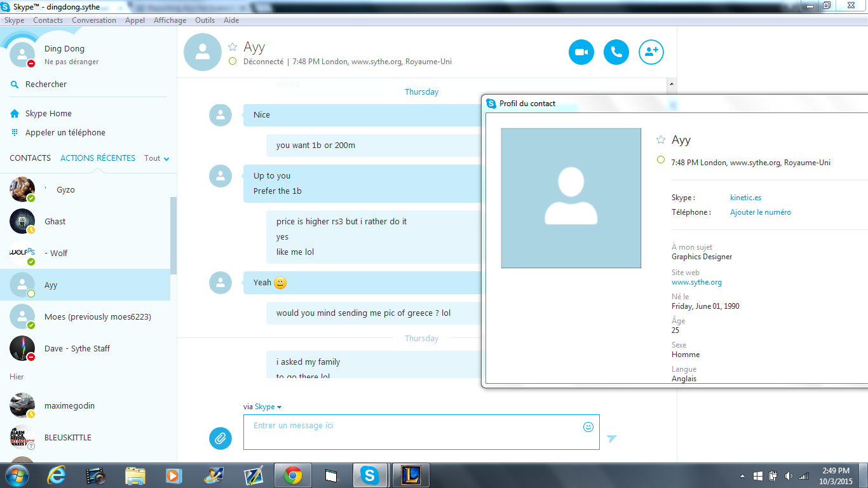Open Ding Dong's own profile avatar

point(22,55)
